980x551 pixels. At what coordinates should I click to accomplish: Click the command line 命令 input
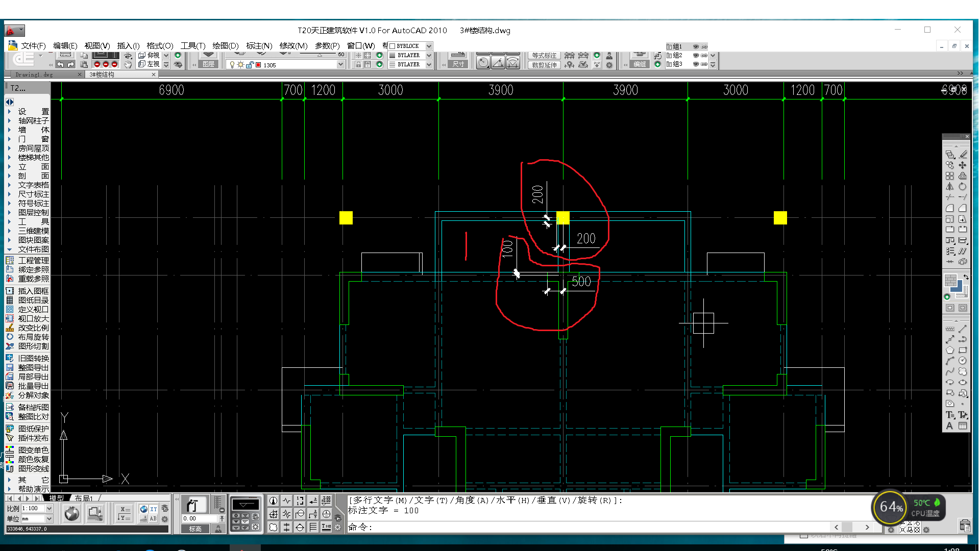tap(587, 527)
